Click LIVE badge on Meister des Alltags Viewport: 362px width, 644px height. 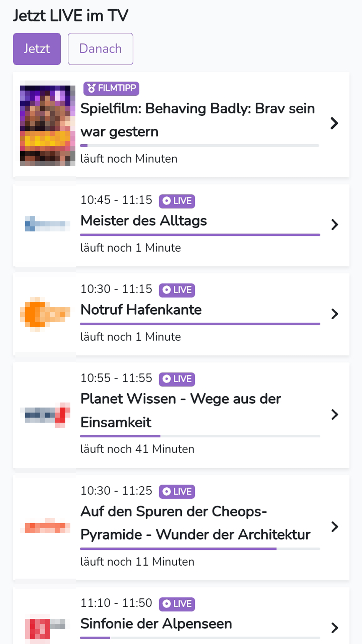(x=177, y=201)
